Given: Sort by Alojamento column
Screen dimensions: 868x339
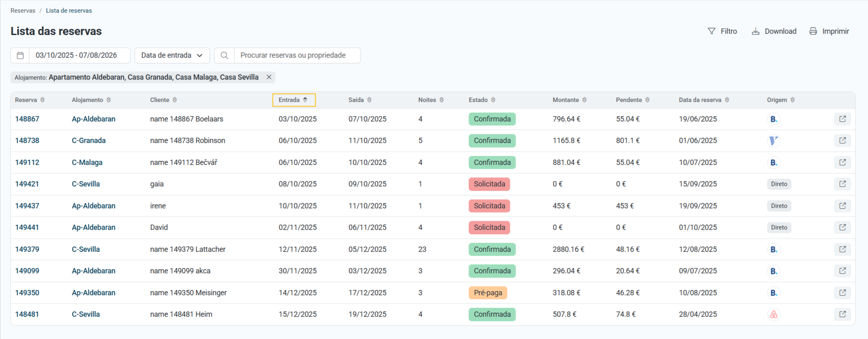Looking at the screenshot, I should (x=91, y=100).
